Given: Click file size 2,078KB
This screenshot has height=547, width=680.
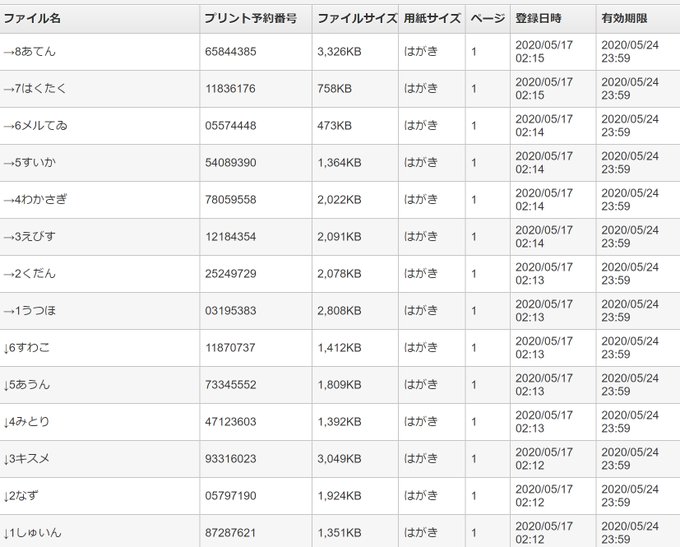Looking at the screenshot, I should tap(339, 274).
